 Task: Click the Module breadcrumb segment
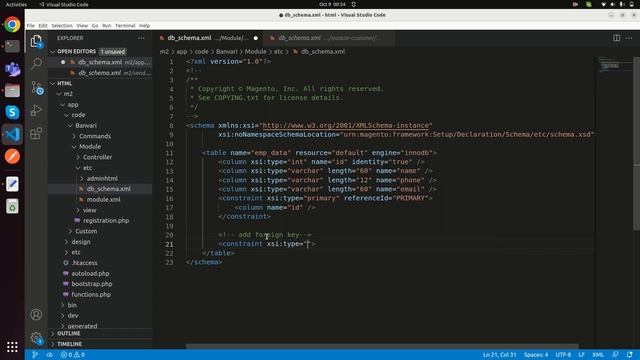[256, 52]
